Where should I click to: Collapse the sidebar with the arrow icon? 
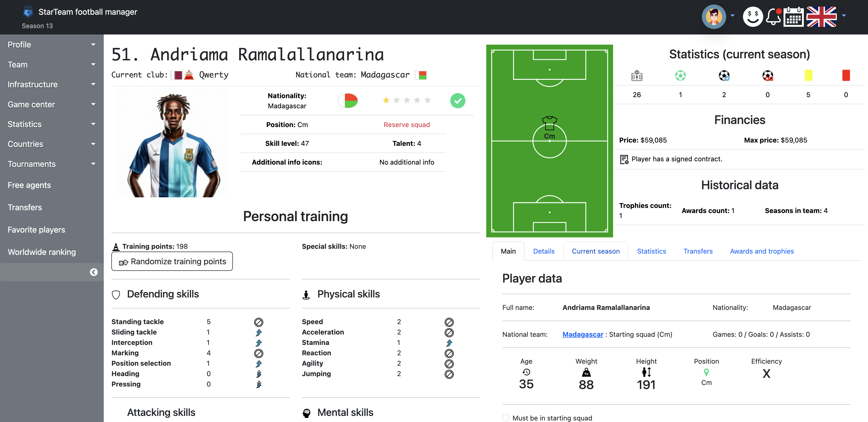click(94, 272)
